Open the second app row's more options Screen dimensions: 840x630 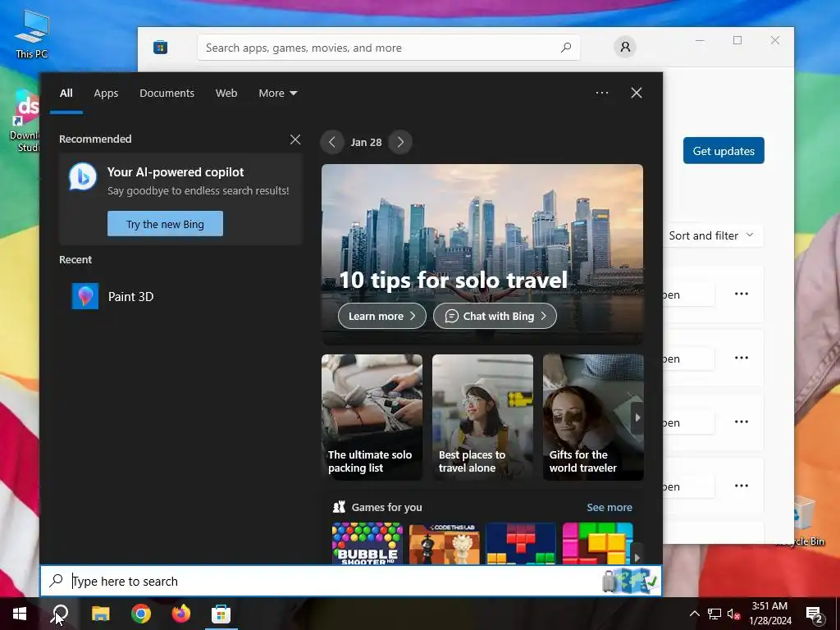pyautogui.click(x=742, y=358)
